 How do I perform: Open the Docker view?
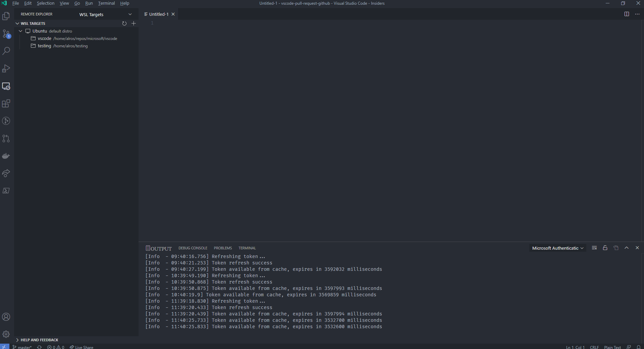pyautogui.click(x=6, y=156)
